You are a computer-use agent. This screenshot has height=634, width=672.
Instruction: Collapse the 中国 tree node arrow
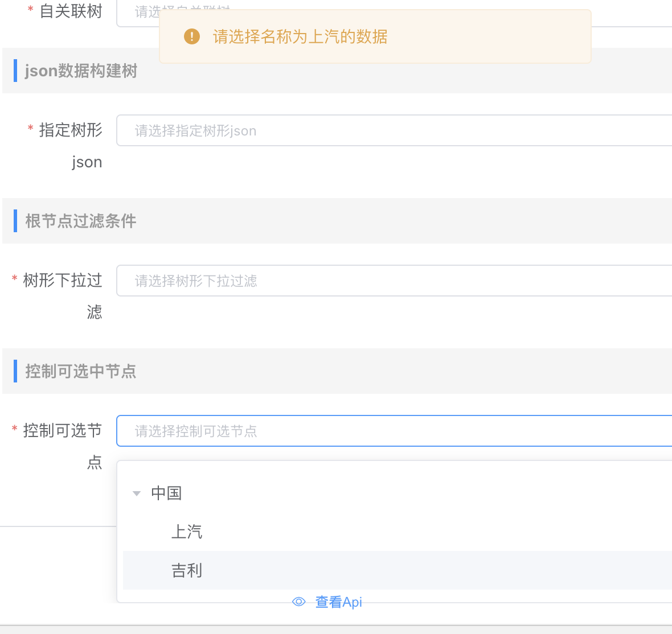tap(137, 493)
